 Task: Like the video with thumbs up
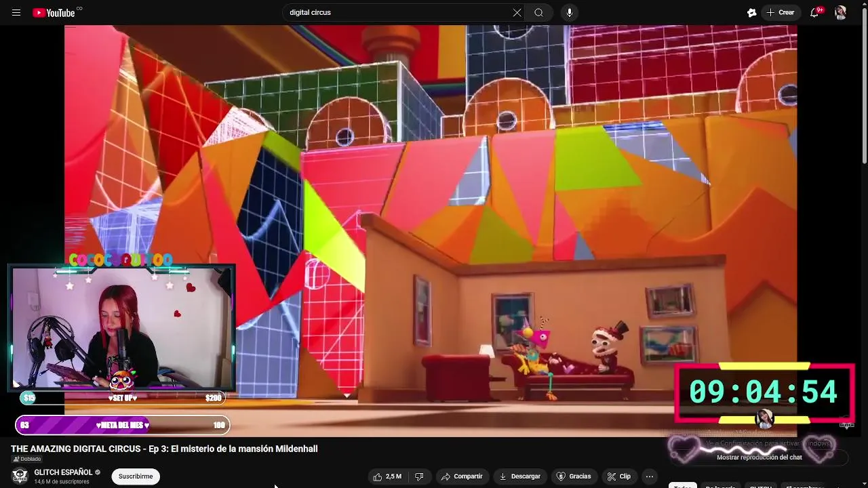387,476
